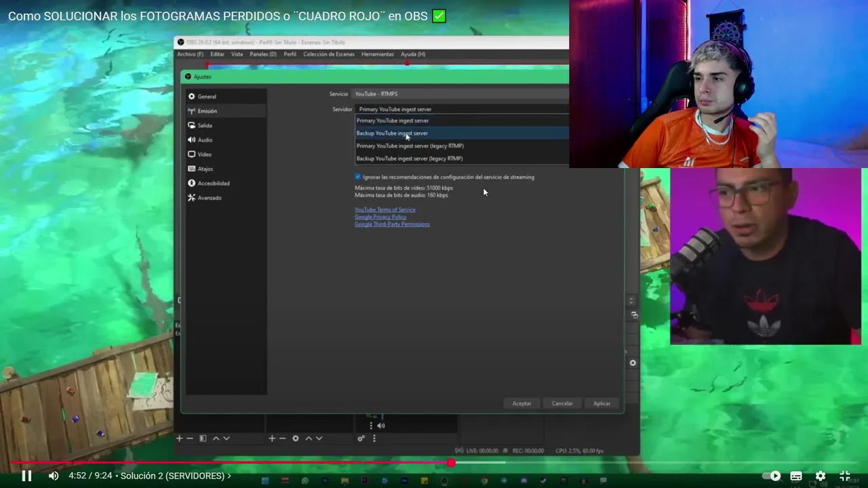This screenshot has height=488, width=868.
Task: Click the Ajustes dialog OBS icon
Action: 189,77
